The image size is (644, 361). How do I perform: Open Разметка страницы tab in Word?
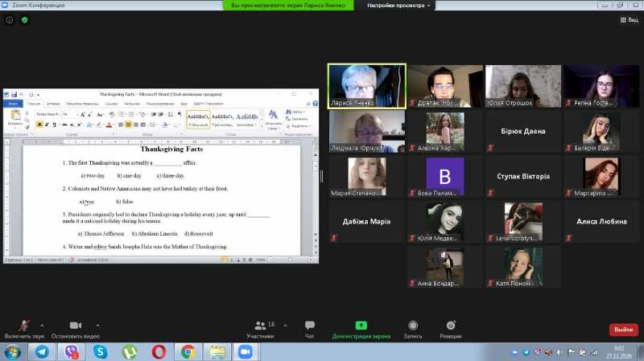tap(82, 104)
